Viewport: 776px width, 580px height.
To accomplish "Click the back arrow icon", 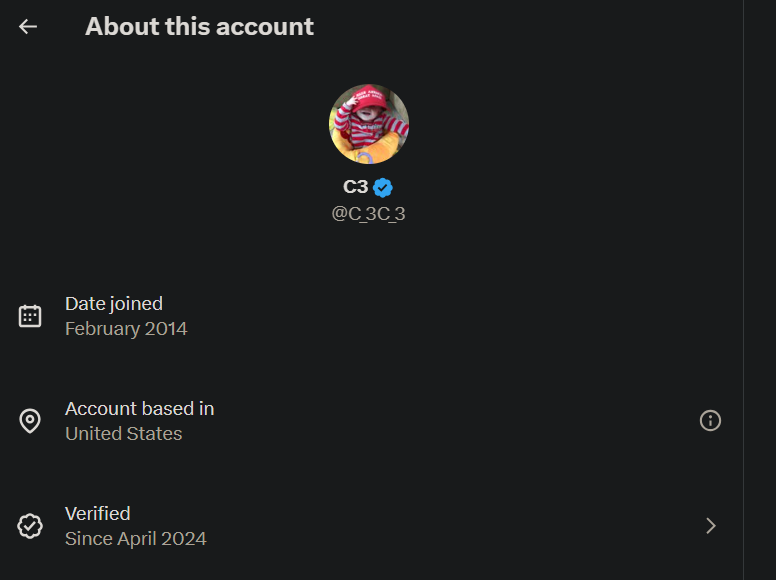I will tap(28, 27).
